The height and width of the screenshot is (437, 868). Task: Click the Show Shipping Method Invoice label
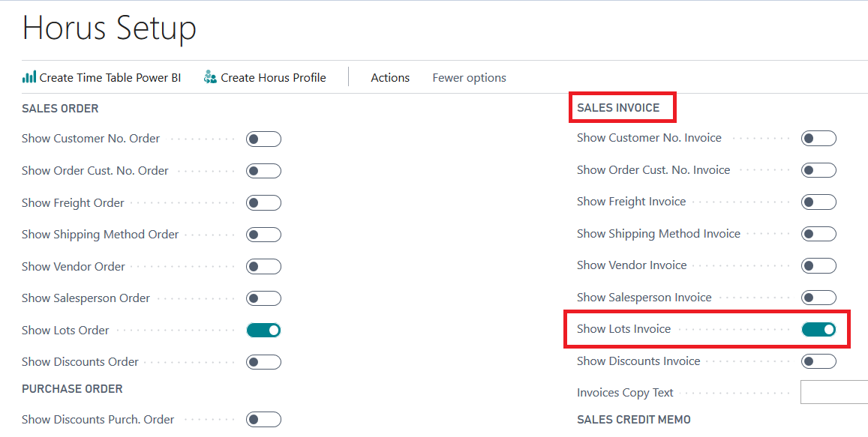[659, 234]
